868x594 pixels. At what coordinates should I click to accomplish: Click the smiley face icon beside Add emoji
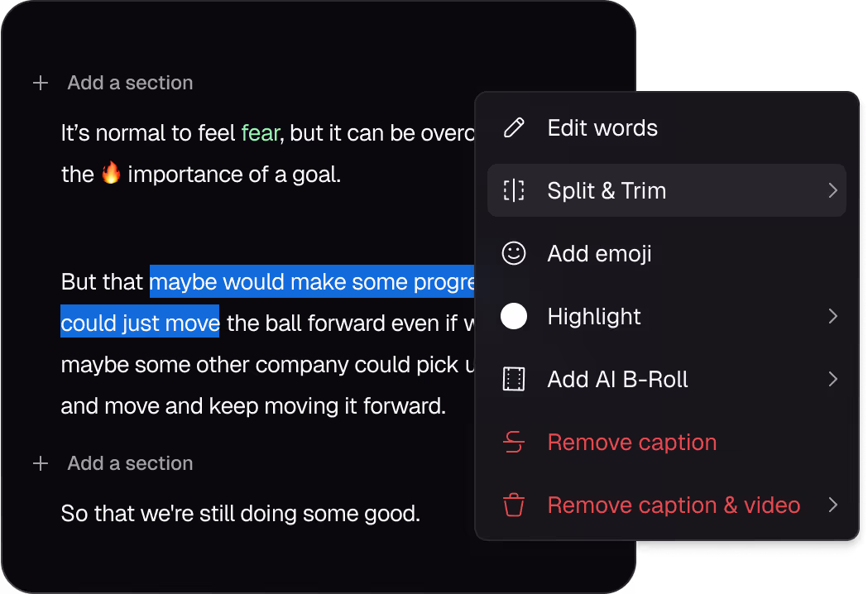(514, 253)
